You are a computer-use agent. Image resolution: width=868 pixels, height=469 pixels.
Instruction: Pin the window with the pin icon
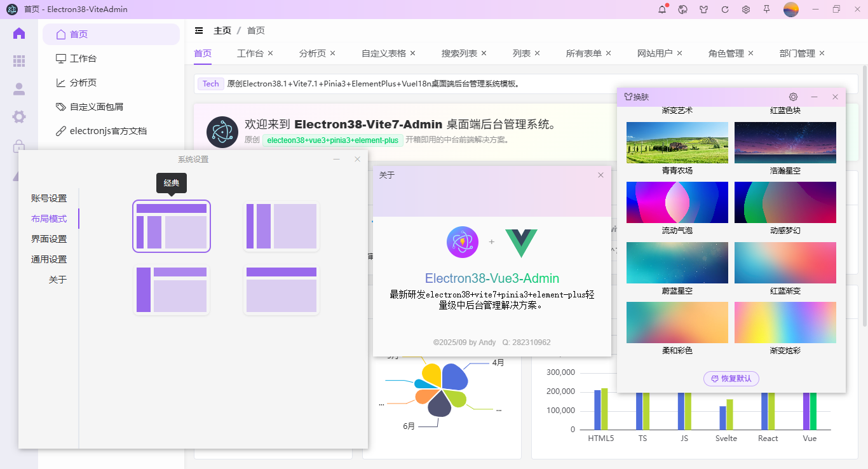766,10
